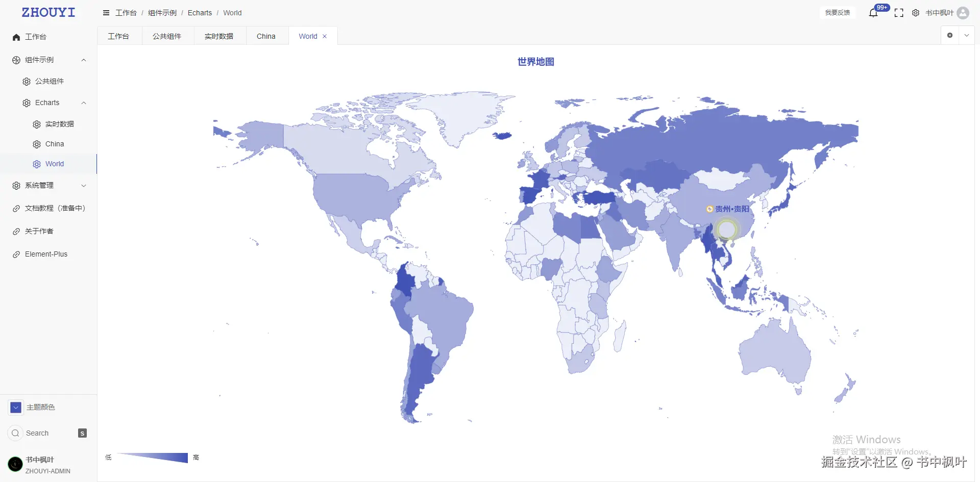Viewport: 980px width, 482px height.
Task: Click the S shortcut key badge
Action: coord(82,433)
